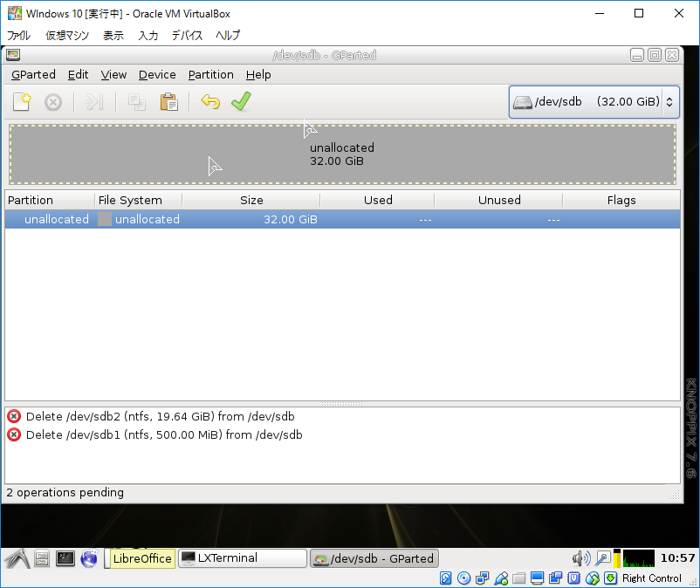The width and height of the screenshot is (700, 588).
Task: Launch the terminal icon in the panel
Action: [x=65, y=558]
